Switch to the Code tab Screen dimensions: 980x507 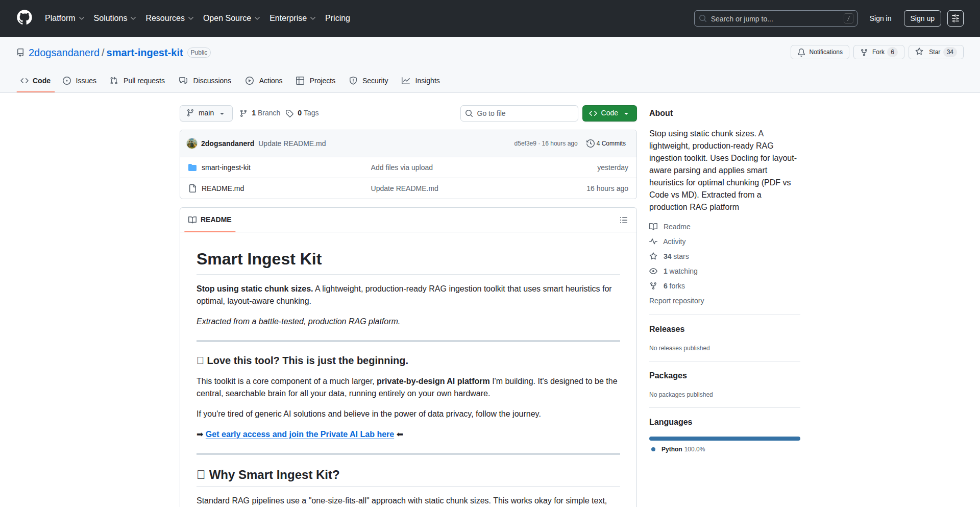[36, 81]
